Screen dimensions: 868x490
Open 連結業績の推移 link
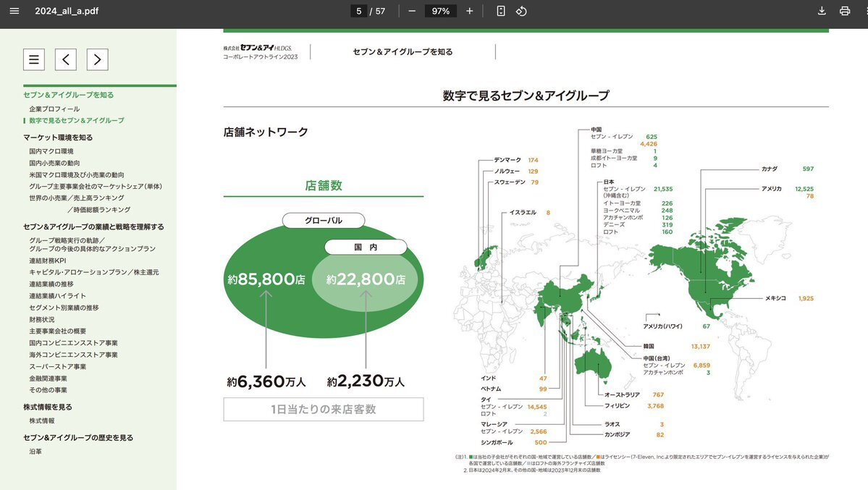51,284
